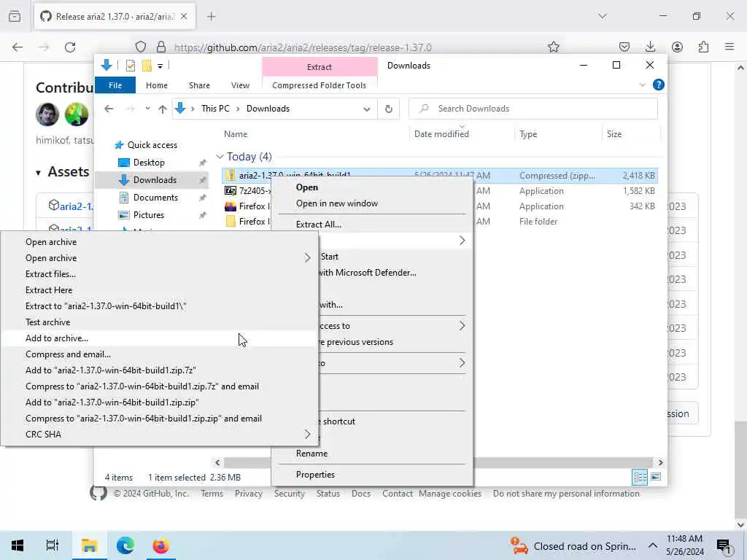Open Firefox downloads arrow icon
Viewport: 747px width, 560px height.
650,47
